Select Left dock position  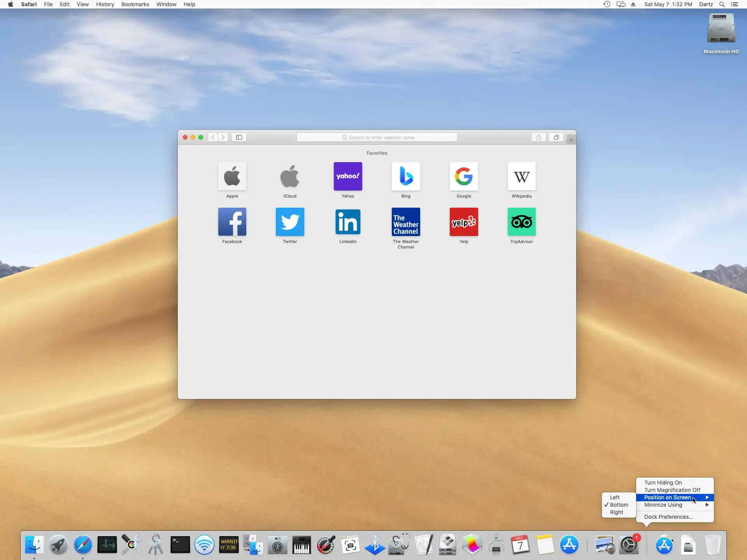(615, 497)
